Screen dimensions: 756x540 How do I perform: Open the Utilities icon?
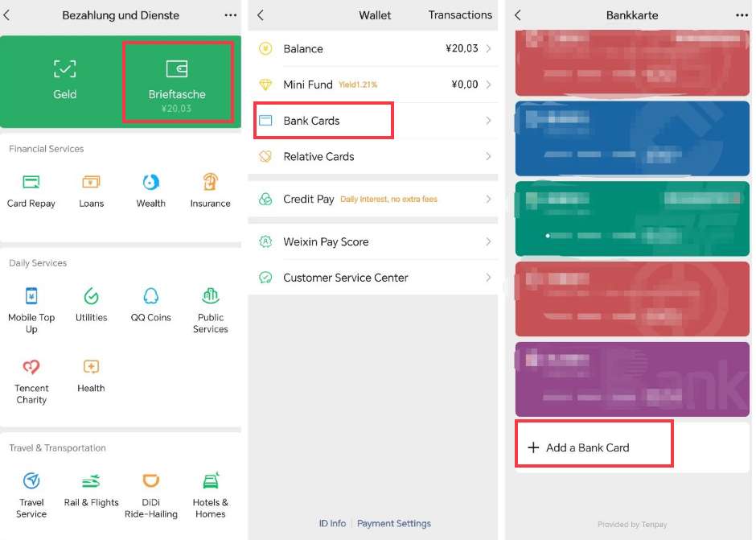91,296
